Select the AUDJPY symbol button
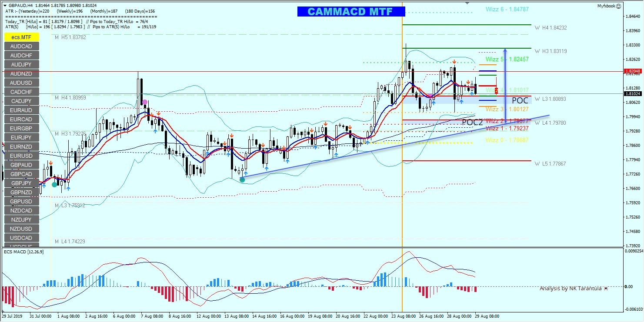The width and height of the screenshot is (644, 322). point(22,65)
